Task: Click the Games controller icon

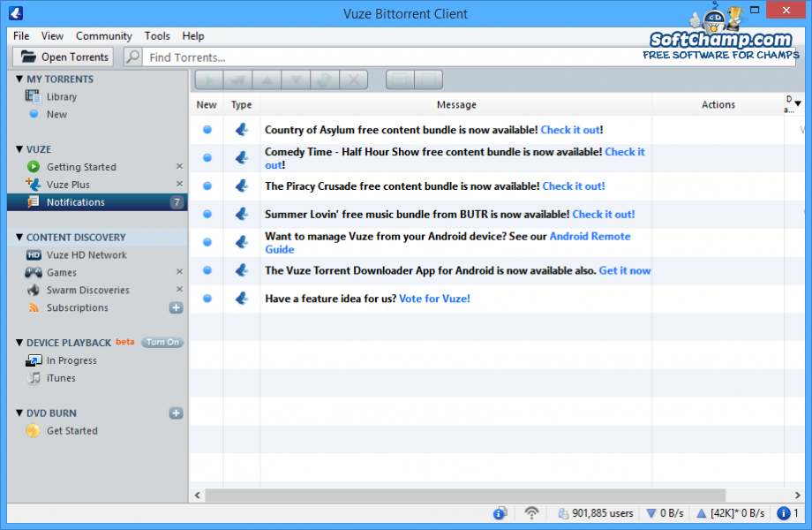Action: (x=34, y=272)
